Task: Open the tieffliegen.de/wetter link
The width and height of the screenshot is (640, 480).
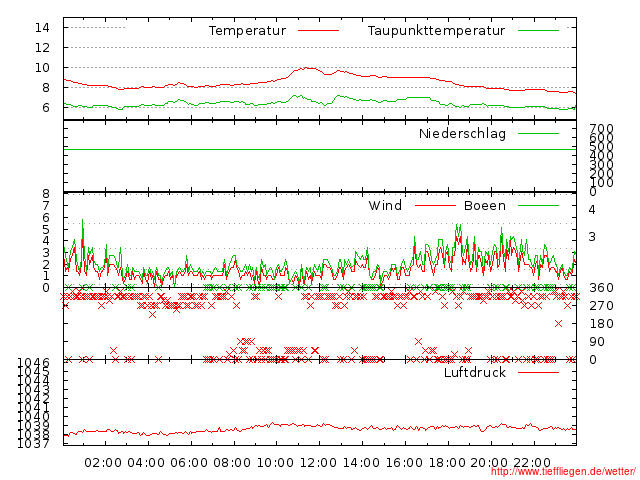Action: [563, 472]
